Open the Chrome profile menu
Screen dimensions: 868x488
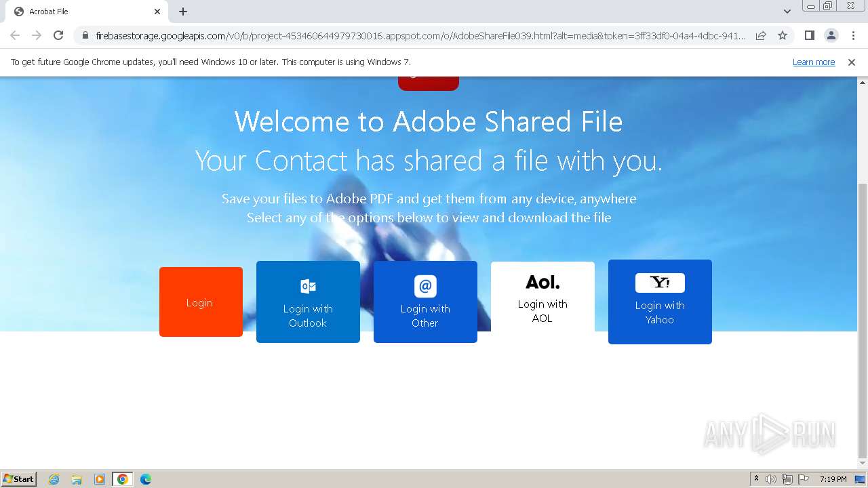tap(831, 35)
